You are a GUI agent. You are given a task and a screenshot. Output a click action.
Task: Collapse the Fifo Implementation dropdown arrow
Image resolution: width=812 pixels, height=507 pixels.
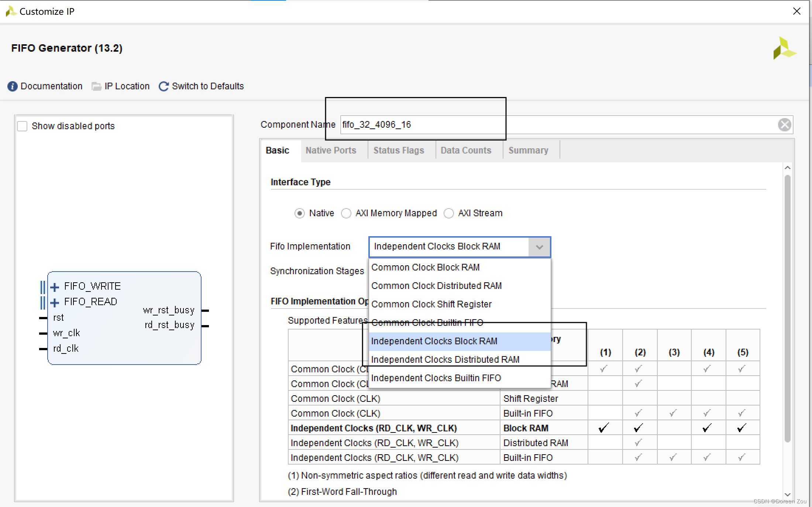(539, 247)
